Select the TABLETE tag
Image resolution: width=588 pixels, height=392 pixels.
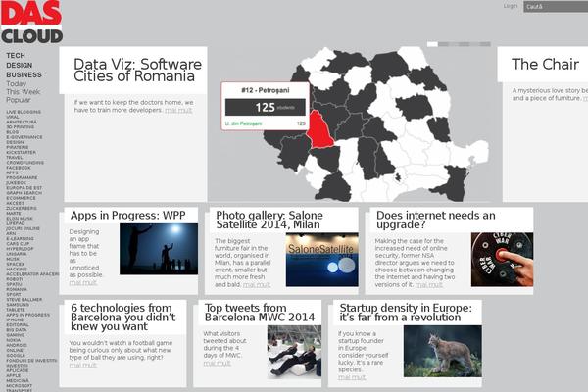(16, 310)
